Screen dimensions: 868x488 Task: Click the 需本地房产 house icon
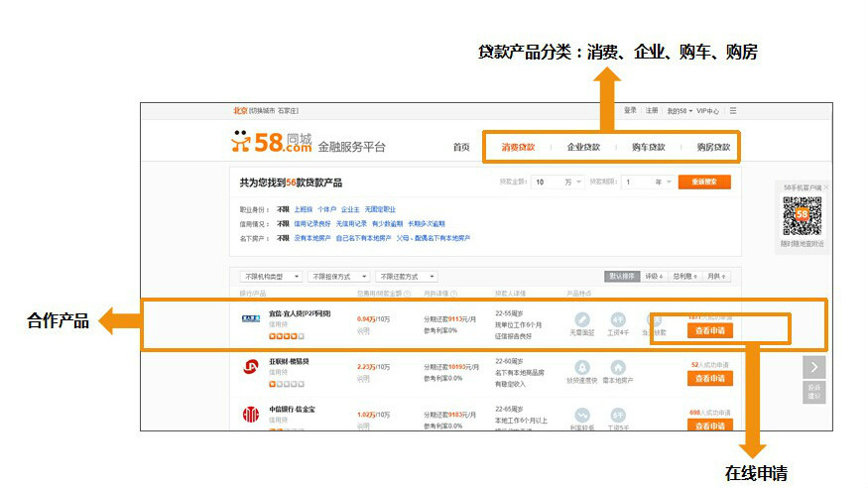coord(618,367)
